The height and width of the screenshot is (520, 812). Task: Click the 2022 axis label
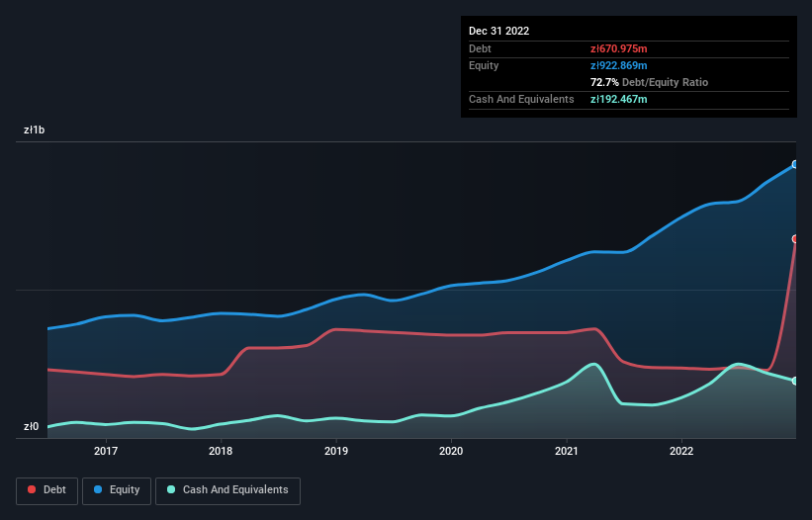681,451
